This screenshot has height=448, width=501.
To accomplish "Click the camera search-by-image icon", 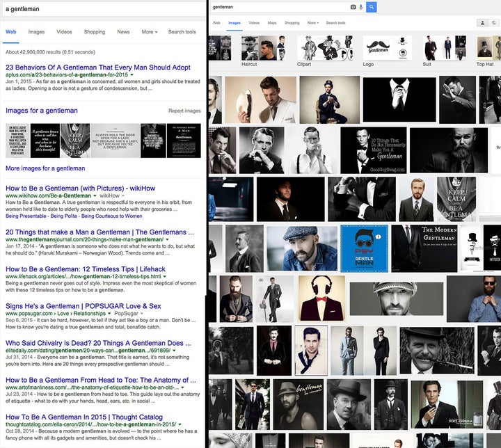I will coord(353,7).
